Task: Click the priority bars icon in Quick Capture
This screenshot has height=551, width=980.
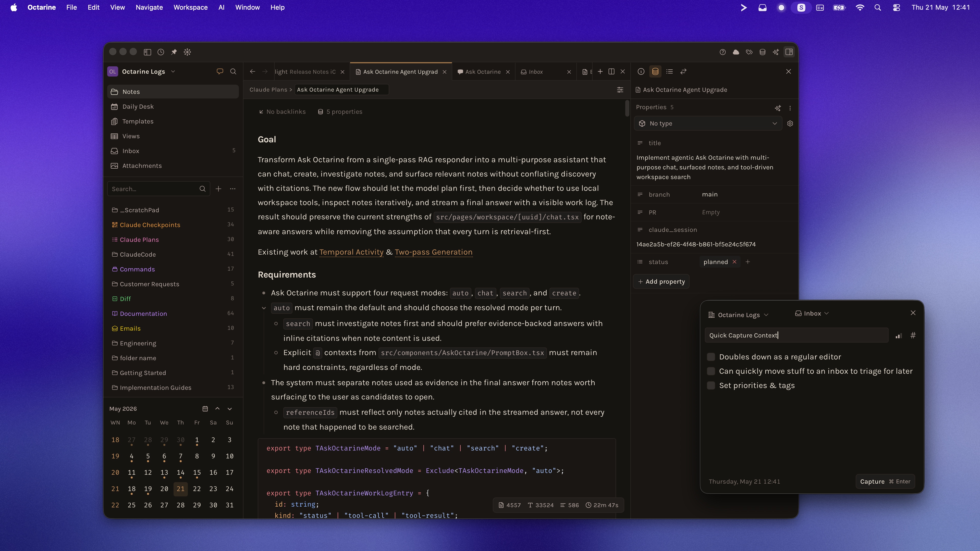Action: [899, 336]
